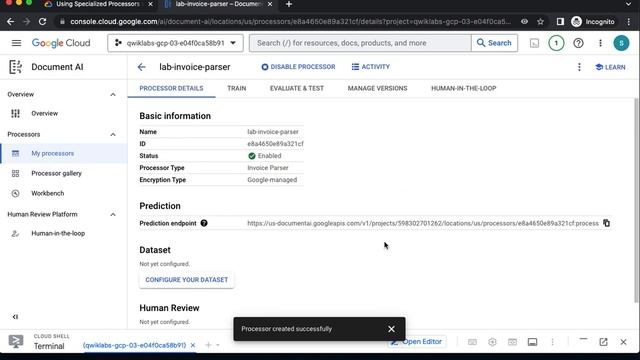This screenshot has width=640, height=360.
Task: Click the Enabled status text
Action: [x=269, y=156]
